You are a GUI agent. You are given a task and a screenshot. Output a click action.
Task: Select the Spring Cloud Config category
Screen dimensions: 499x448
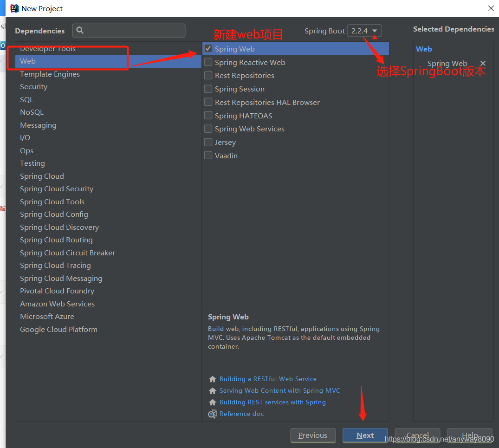[54, 214]
